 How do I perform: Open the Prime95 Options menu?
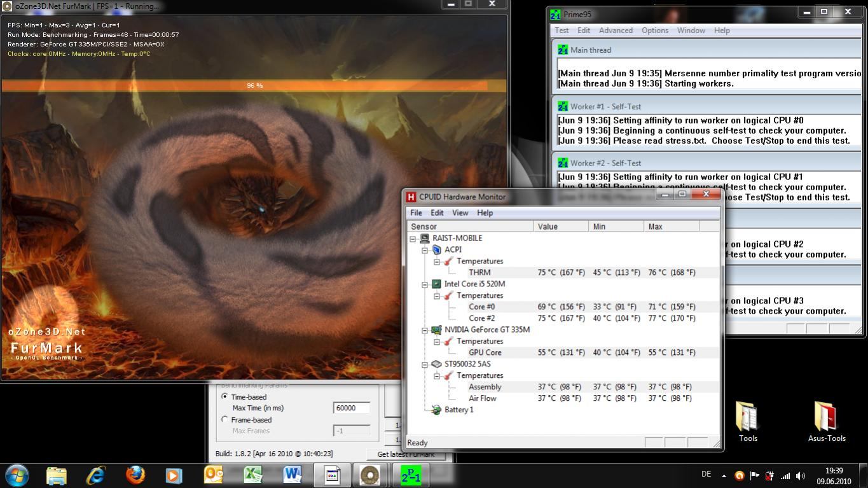coord(654,30)
